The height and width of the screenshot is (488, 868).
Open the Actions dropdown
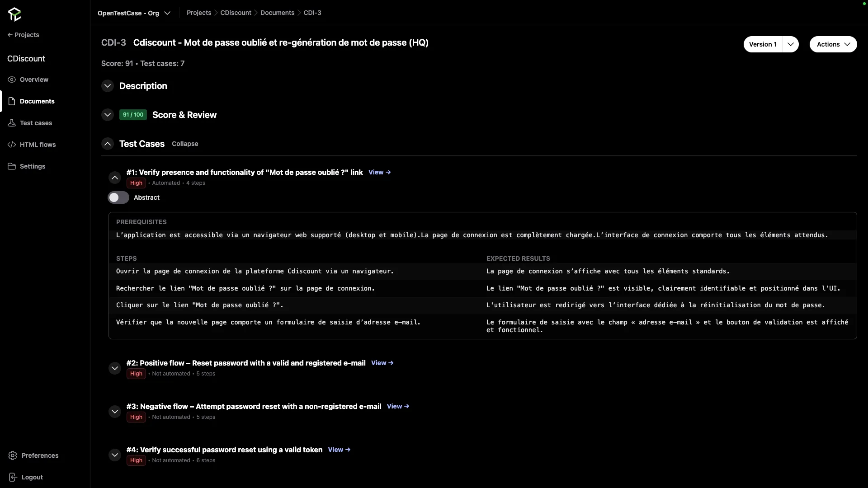(833, 44)
